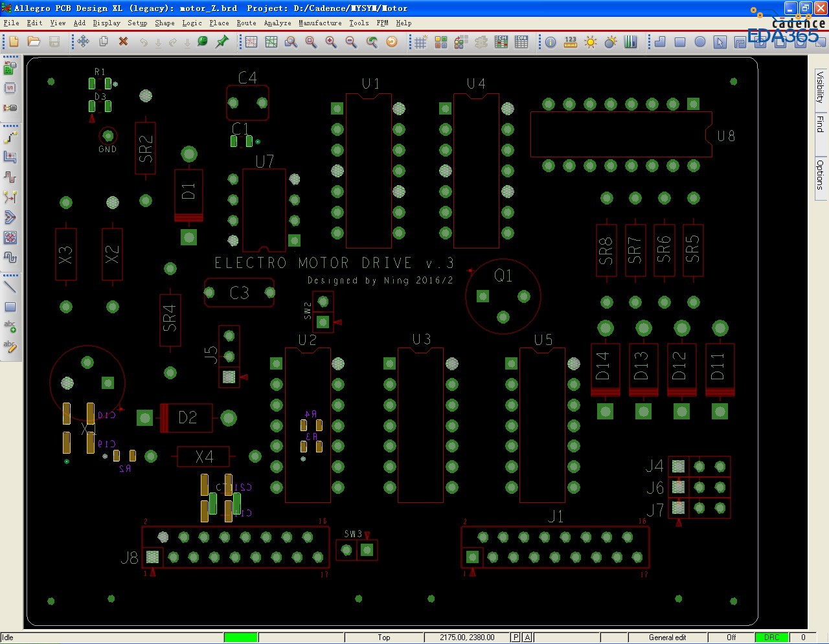
Task: Open the View menu
Action: pyautogui.click(x=58, y=23)
